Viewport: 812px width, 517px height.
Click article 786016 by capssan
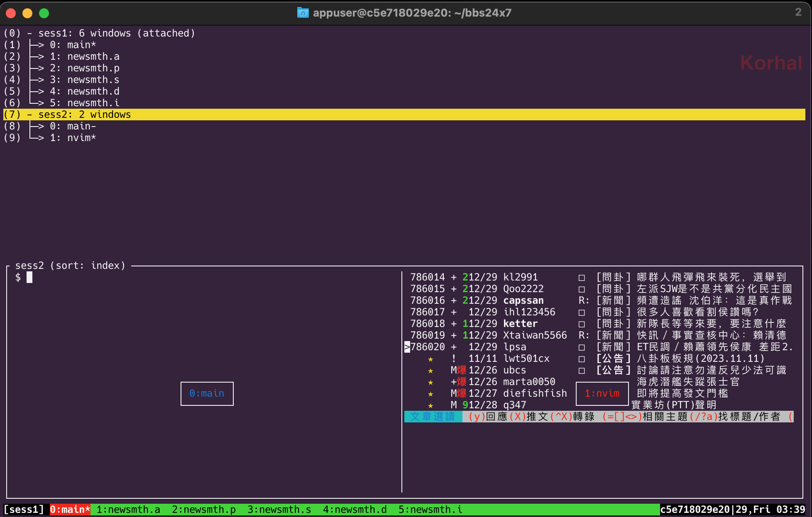[601, 300]
